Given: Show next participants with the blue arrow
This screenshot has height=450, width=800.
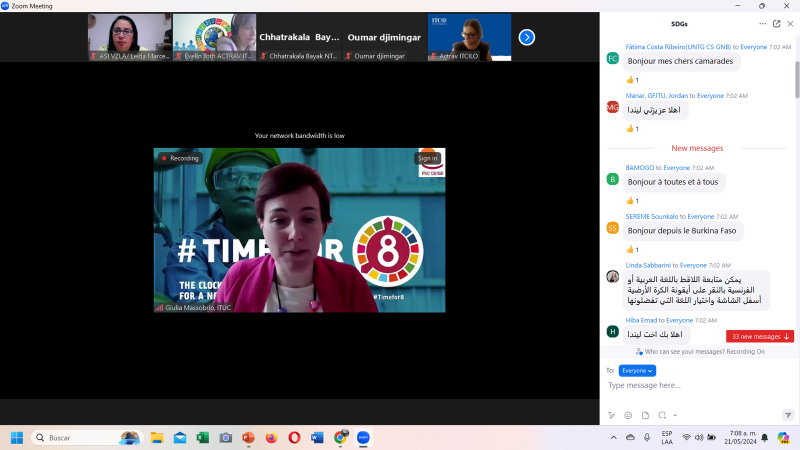Looking at the screenshot, I should [x=527, y=37].
